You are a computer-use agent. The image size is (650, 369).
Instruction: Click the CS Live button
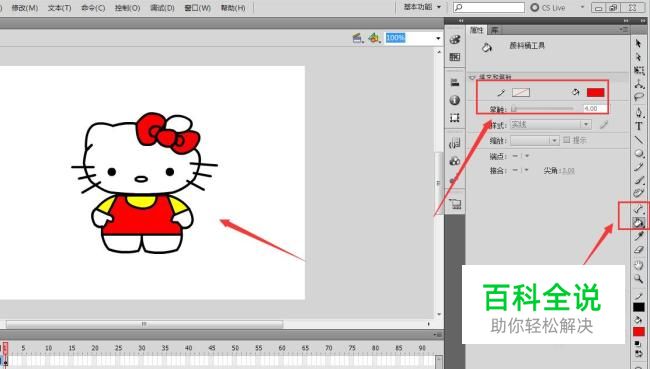tap(548, 7)
